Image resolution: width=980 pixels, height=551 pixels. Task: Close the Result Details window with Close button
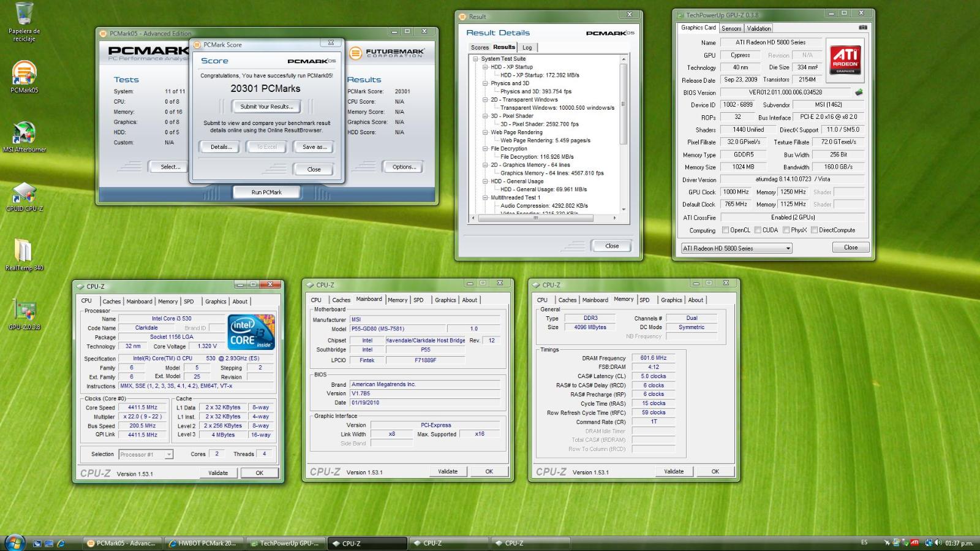611,246
